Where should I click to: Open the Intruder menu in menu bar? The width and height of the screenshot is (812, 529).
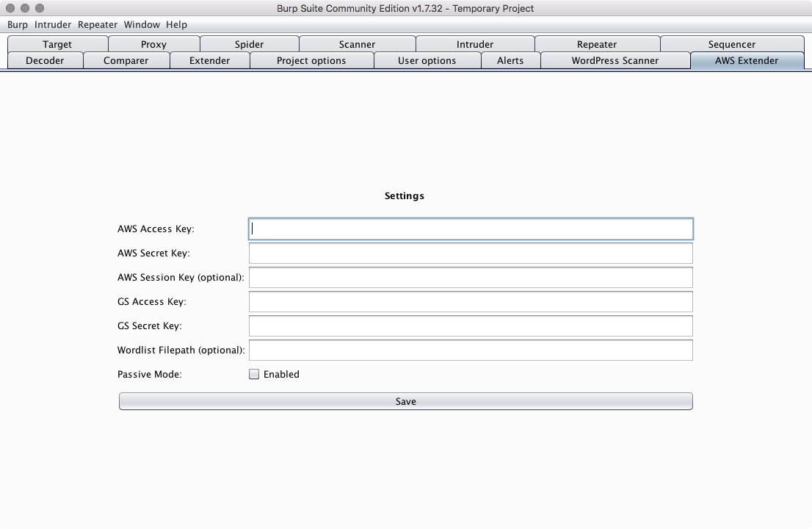(x=53, y=24)
